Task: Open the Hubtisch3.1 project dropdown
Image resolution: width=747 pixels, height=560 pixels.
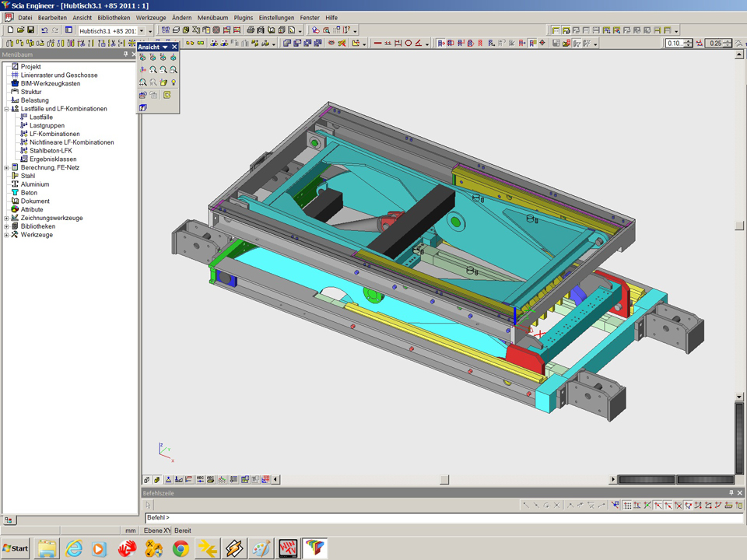Action: tap(141, 30)
